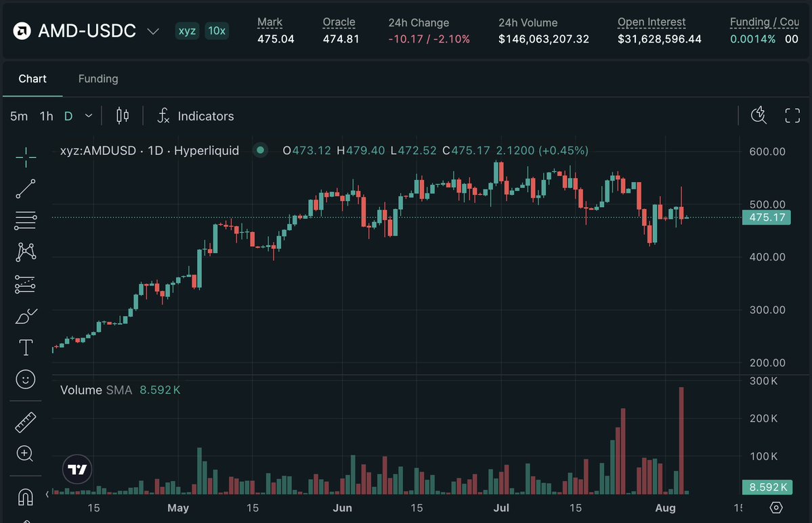This screenshot has height=523, width=812.
Task: Enter fullscreen chart mode
Action: [792, 116]
